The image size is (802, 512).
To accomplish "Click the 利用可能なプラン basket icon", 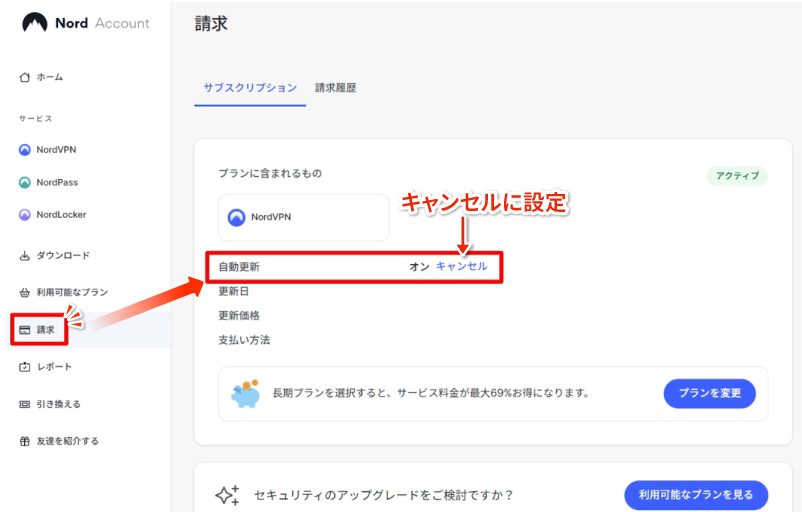I will pyautogui.click(x=25, y=293).
